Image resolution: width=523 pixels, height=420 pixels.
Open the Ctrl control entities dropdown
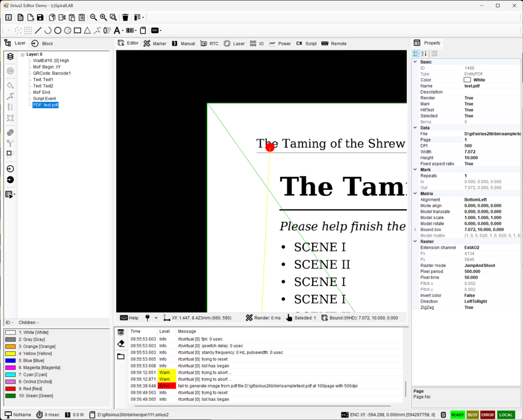(x=161, y=30)
